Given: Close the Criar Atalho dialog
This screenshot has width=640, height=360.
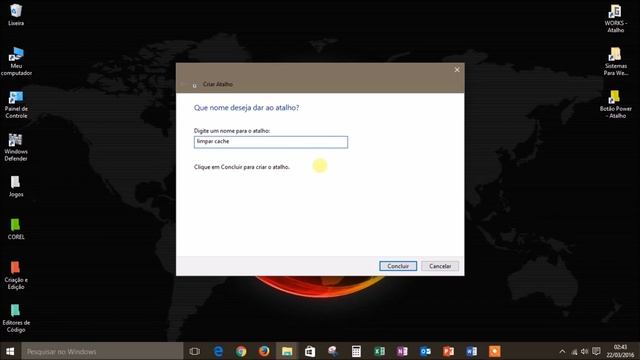Looking at the screenshot, I should (457, 70).
